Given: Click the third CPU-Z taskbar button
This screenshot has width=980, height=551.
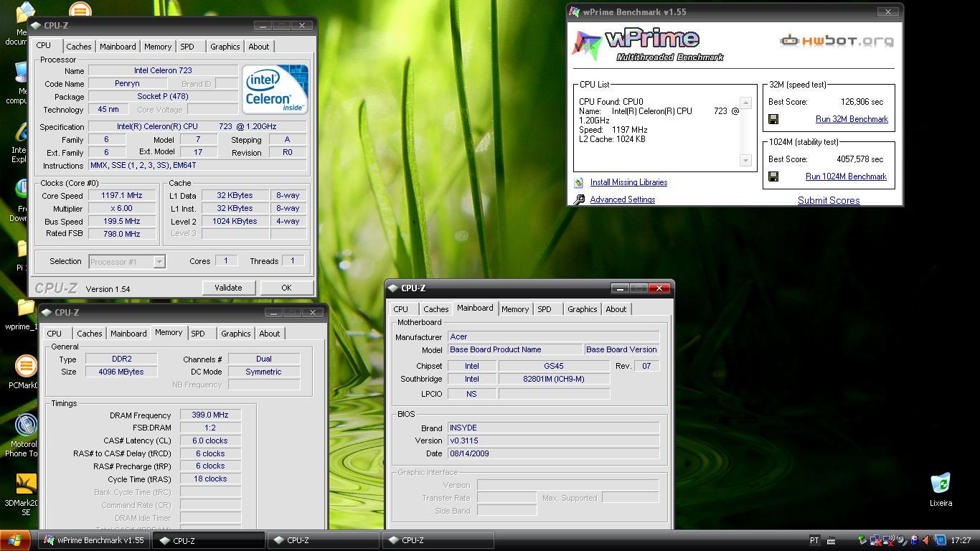Looking at the screenshot, I should [438, 540].
